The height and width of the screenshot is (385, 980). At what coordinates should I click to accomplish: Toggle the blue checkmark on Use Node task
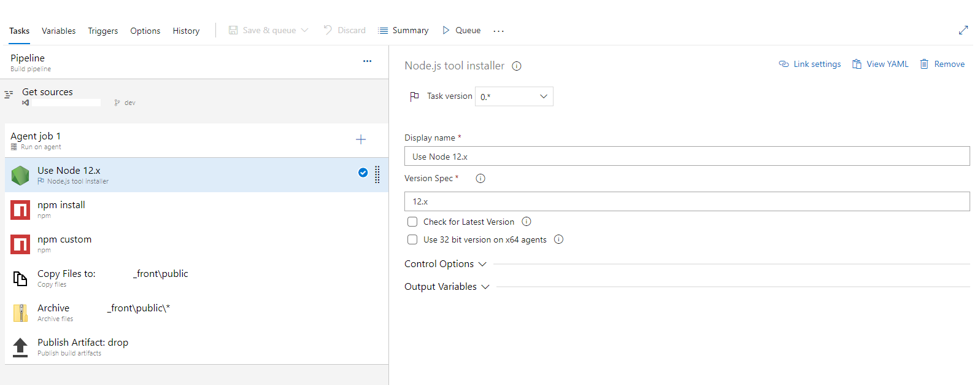click(363, 173)
